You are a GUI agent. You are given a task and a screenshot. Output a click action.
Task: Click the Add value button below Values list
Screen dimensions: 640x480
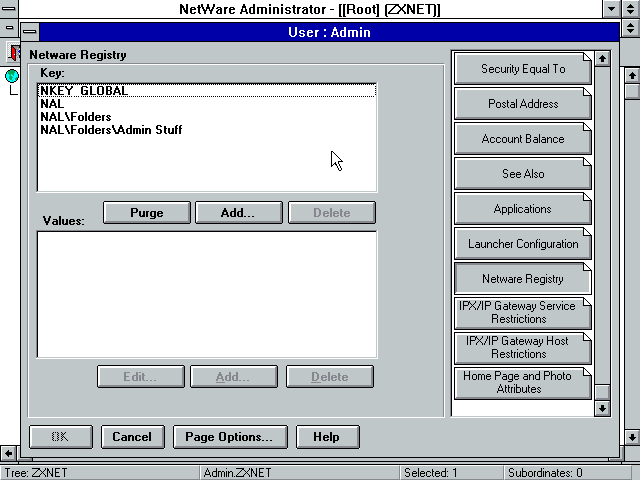[234, 377]
